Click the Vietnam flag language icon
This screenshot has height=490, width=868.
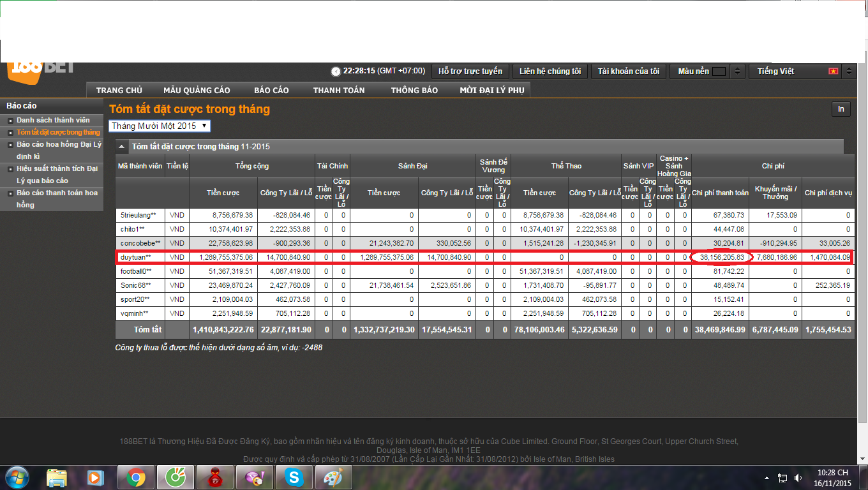pyautogui.click(x=833, y=71)
